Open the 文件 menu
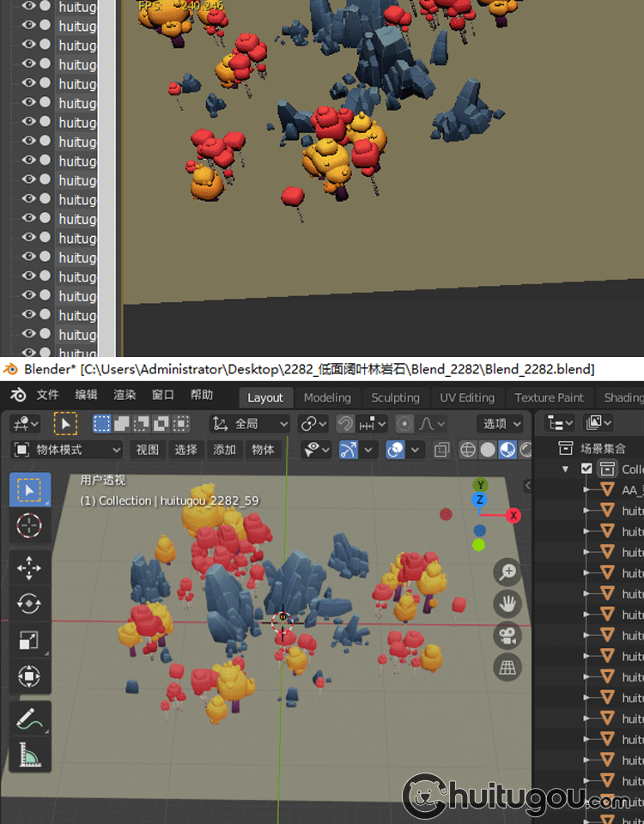Image resolution: width=644 pixels, height=824 pixels. click(x=47, y=396)
